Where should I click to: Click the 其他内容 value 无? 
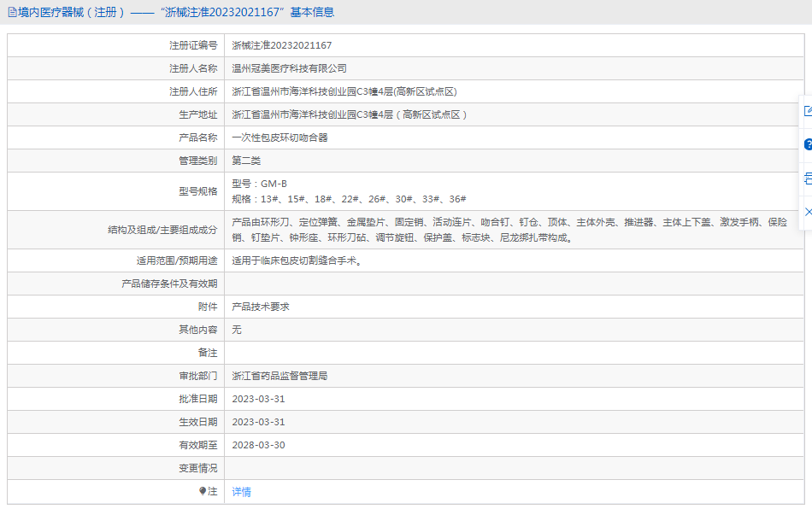point(237,330)
